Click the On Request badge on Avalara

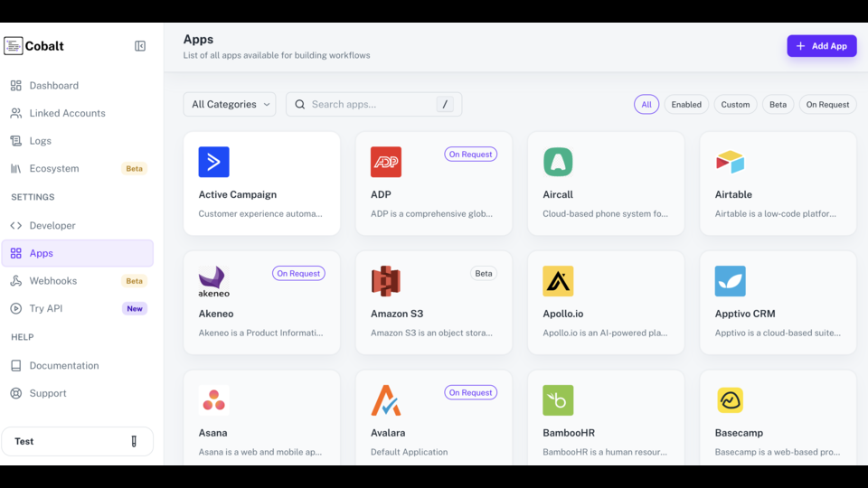470,392
